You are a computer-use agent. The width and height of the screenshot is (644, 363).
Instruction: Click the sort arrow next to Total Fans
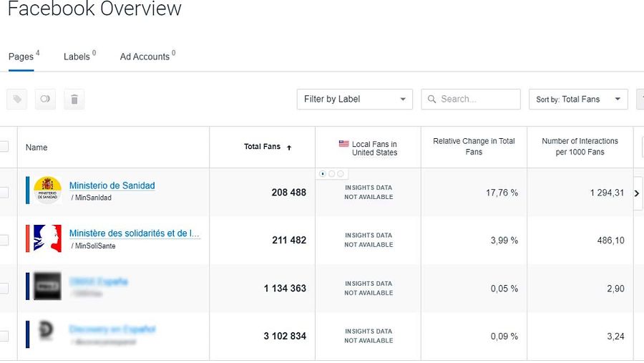tap(289, 147)
